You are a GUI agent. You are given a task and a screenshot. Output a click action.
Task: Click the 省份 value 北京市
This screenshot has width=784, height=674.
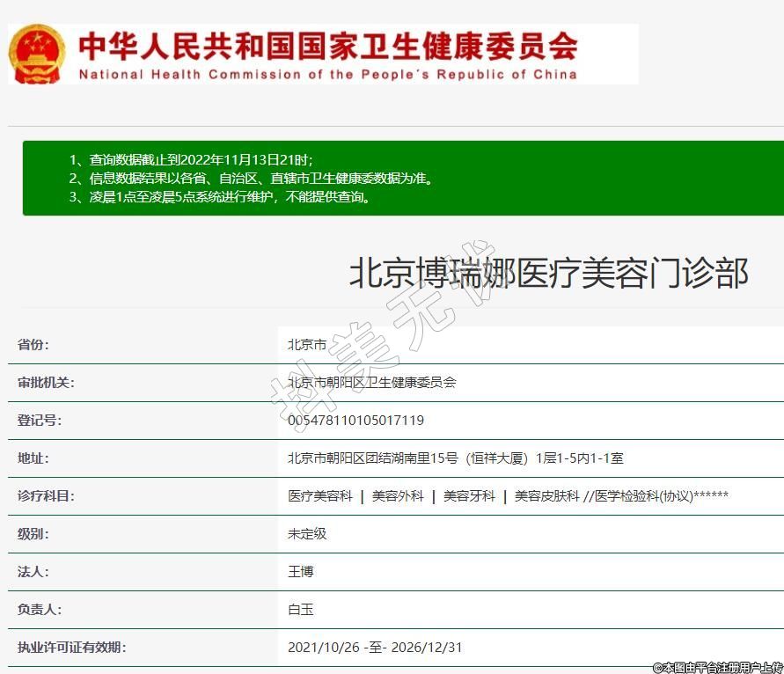pyautogui.click(x=307, y=345)
